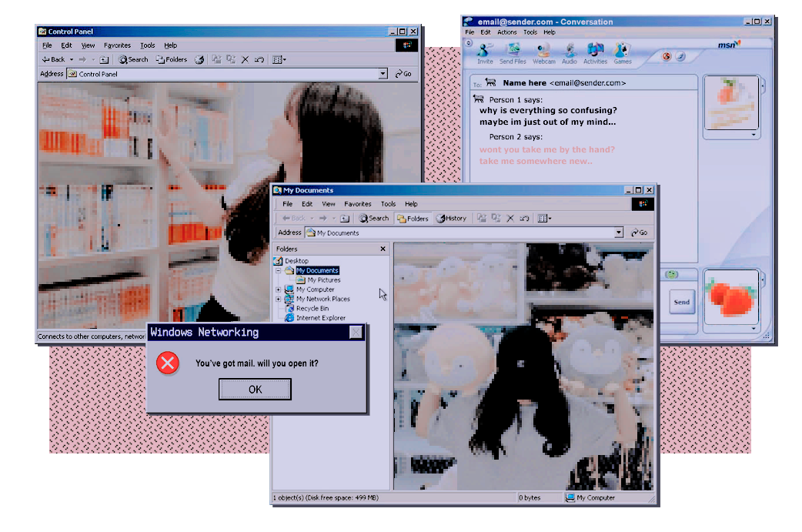This screenshot has height=532, width=802.
Task: Toggle the Folders pane in My Documents
Action: point(412,218)
